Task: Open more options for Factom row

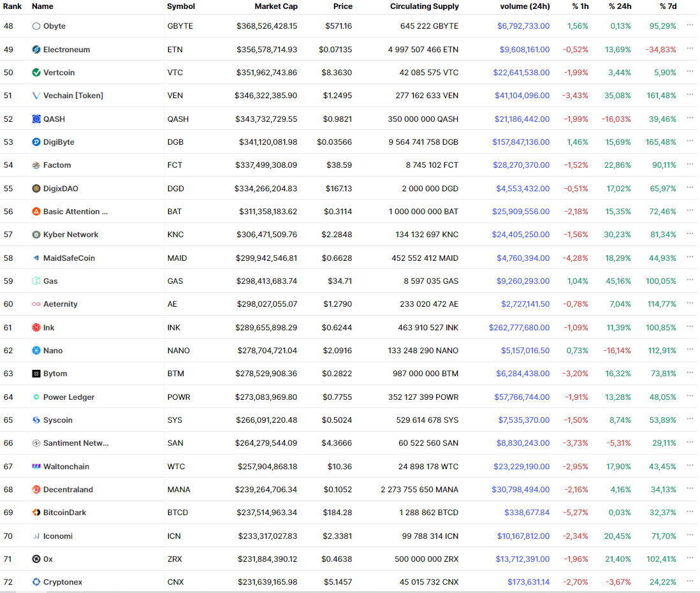Action: coord(690,165)
